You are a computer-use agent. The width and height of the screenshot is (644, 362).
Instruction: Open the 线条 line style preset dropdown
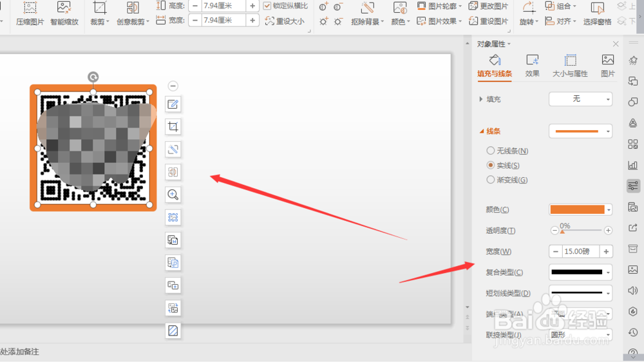tap(580, 131)
